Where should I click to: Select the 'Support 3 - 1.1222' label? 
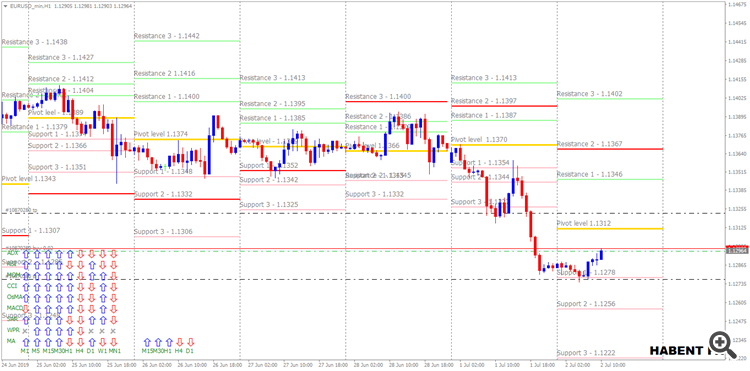pos(586,353)
